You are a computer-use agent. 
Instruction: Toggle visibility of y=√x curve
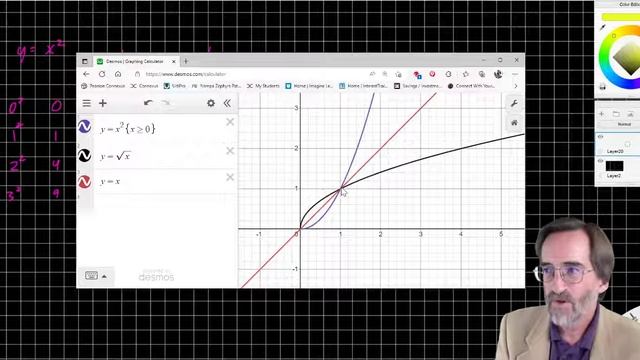click(x=84, y=155)
